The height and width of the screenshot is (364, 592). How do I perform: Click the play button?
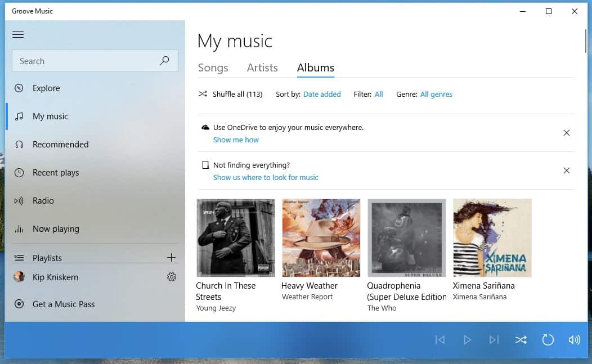(x=467, y=340)
